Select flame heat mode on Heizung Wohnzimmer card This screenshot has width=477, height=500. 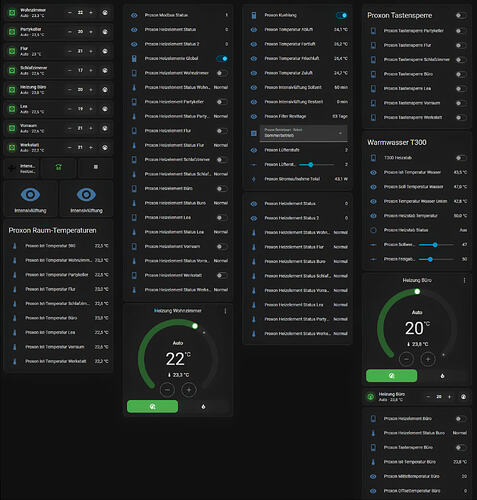(204, 407)
